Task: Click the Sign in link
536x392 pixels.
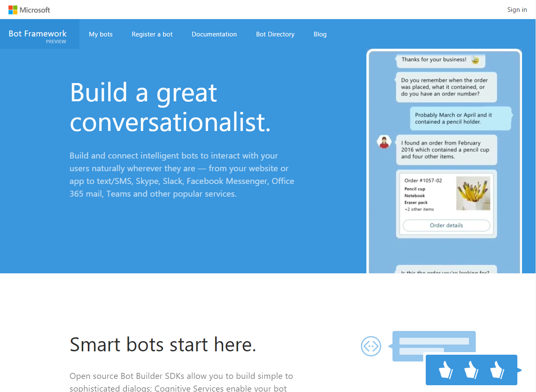Action: tap(517, 9)
